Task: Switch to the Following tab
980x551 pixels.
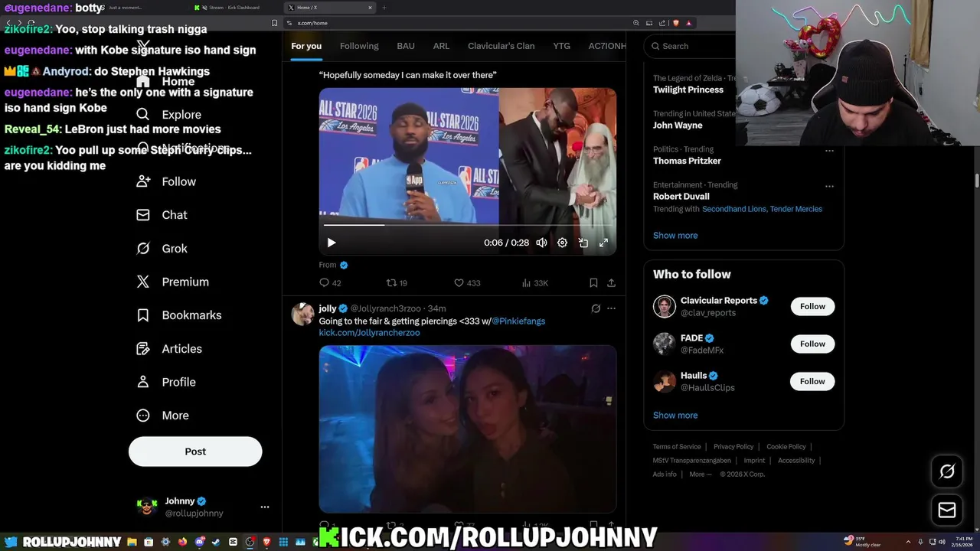Action: 359,46
